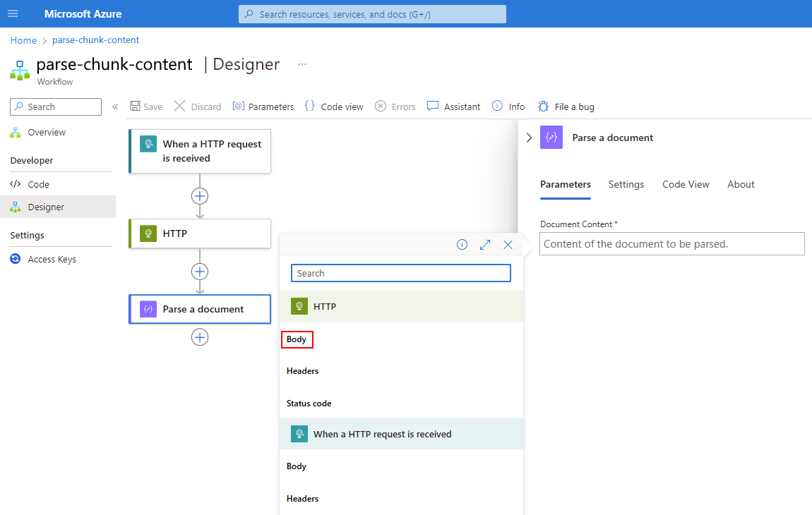This screenshot has height=515, width=812.
Task: Go to Home breadcrumb link
Action: coord(23,40)
